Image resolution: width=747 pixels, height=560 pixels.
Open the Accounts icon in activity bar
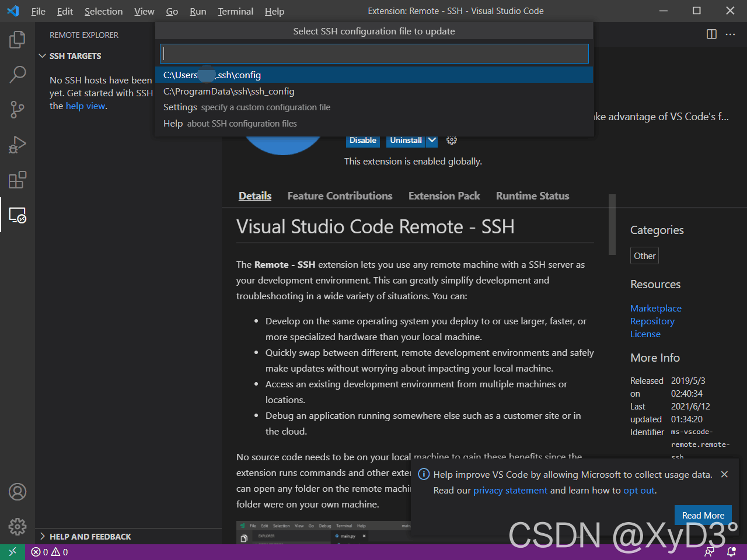[x=18, y=492]
